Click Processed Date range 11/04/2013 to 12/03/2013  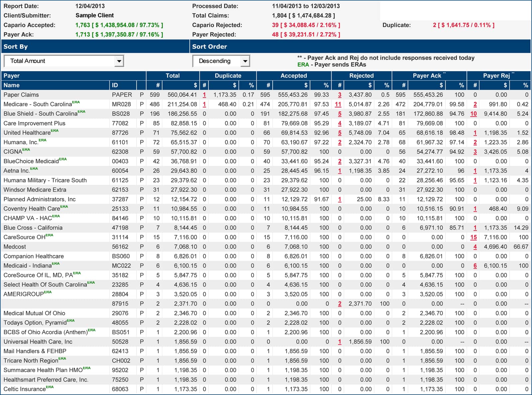[306, 6]
